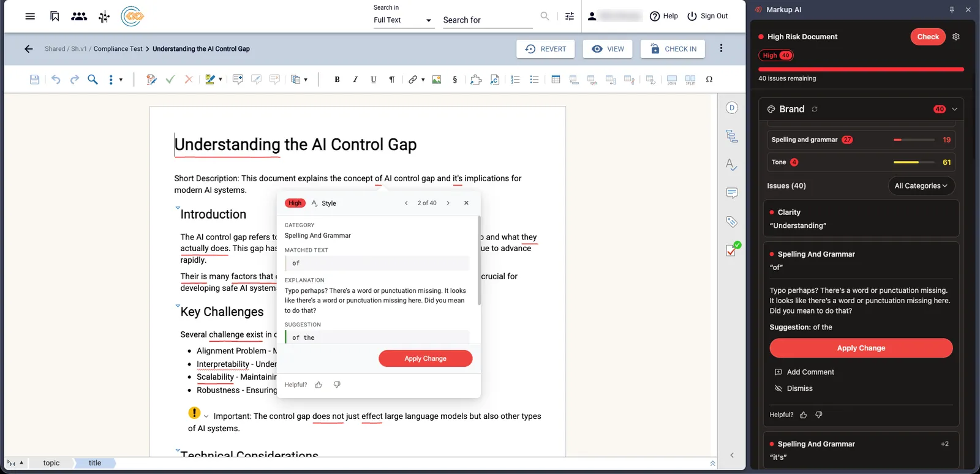Open the users group icon

tap(79, 16)
